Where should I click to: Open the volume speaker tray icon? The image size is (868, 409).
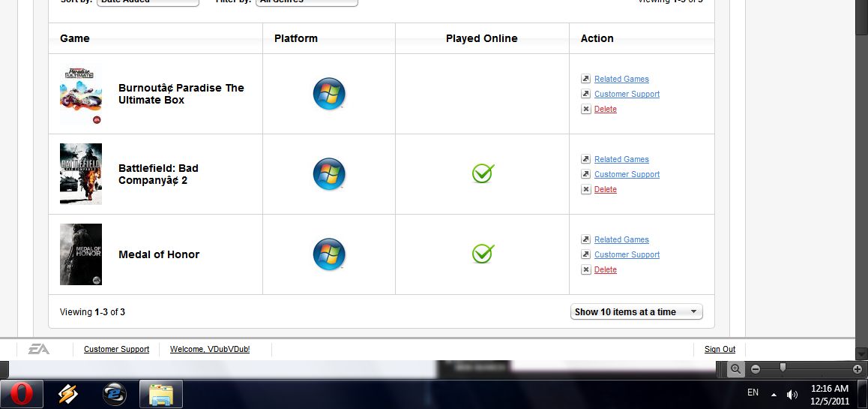pyautogui.click(x=792, y=395)
